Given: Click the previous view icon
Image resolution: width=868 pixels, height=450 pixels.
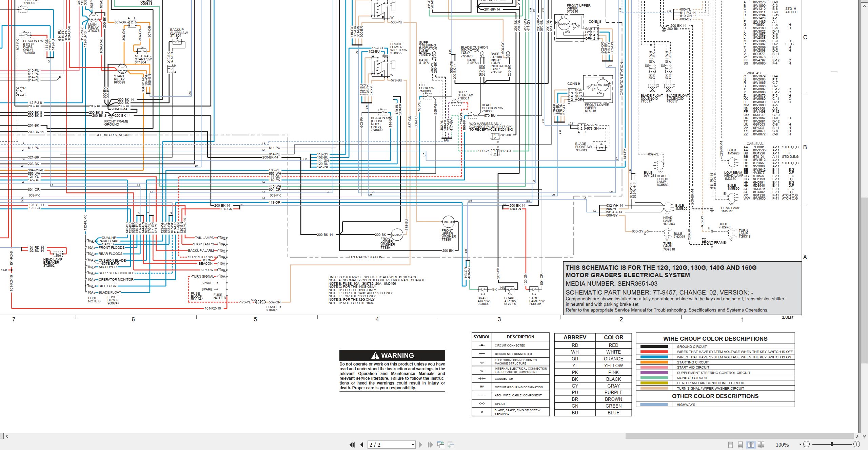Looking at the screenshot, I should coord(441,445).
